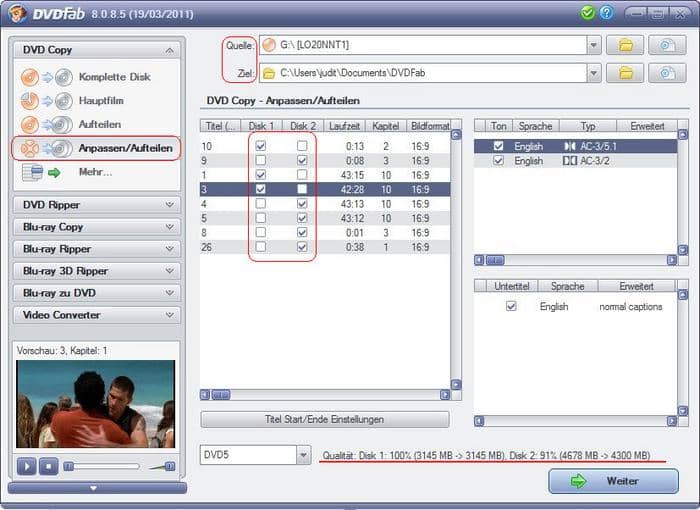Expand the Blu-ray zu DVD section
This screenshot has width=700, height=510.
coord(170,293)
